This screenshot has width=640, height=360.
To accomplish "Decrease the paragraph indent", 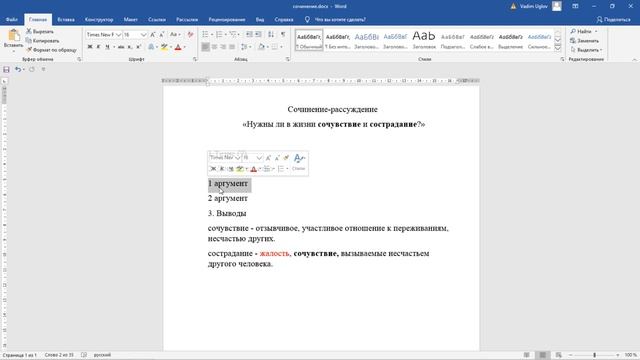I will click(249, 35).
